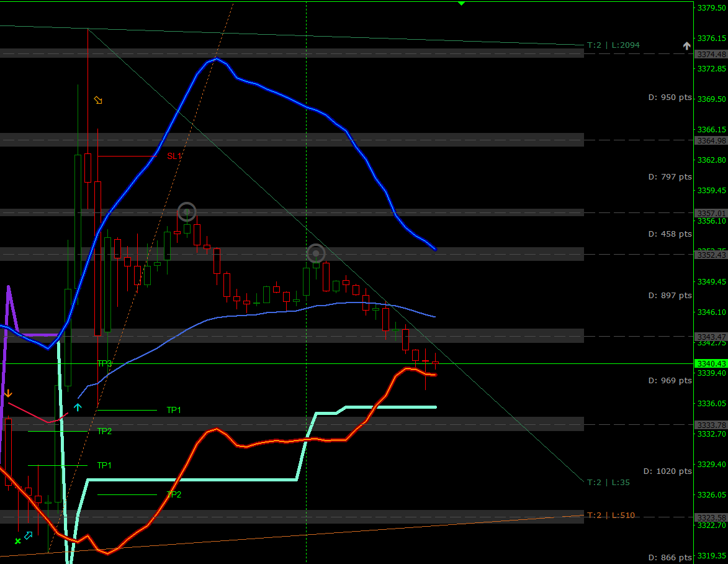728x564 pixels.
Task: Click the 3357.01 level price tag
Action: click(x=711, y=213)
